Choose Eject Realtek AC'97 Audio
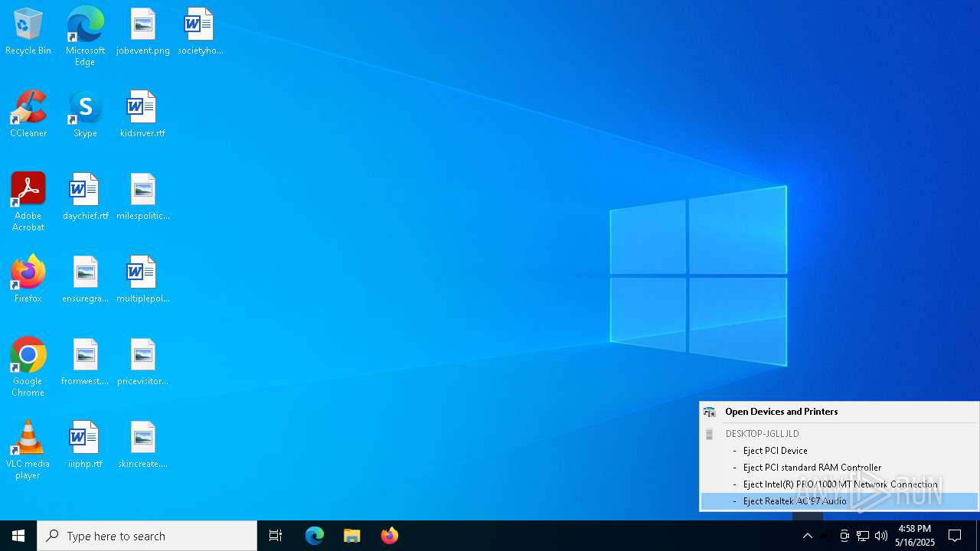This screenshot has height=551, width=980. [839, 501]
